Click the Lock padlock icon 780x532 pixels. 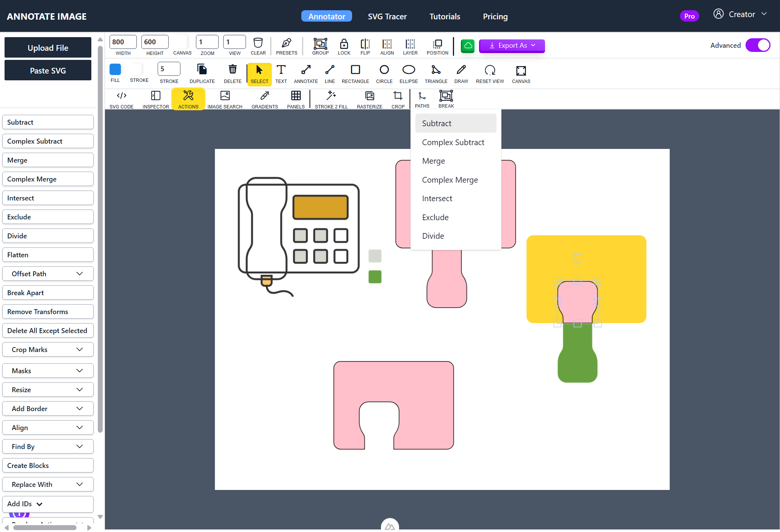click(x=344, y=43)
